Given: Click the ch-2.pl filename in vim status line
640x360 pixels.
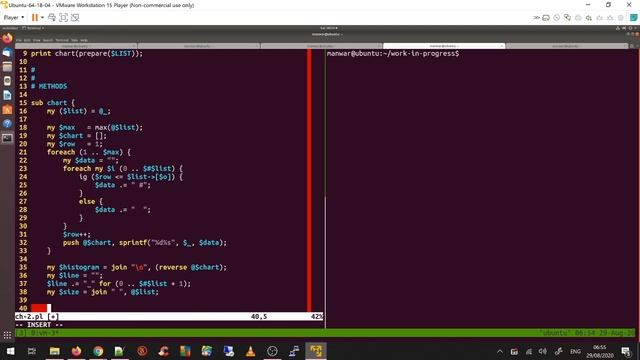Looking at the screenshot, I should 29,316.
